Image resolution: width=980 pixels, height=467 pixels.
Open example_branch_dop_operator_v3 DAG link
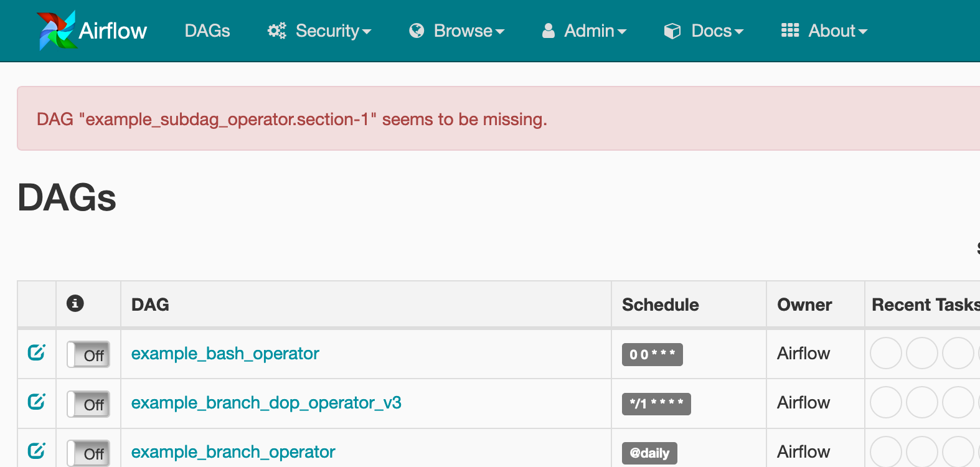266,402
